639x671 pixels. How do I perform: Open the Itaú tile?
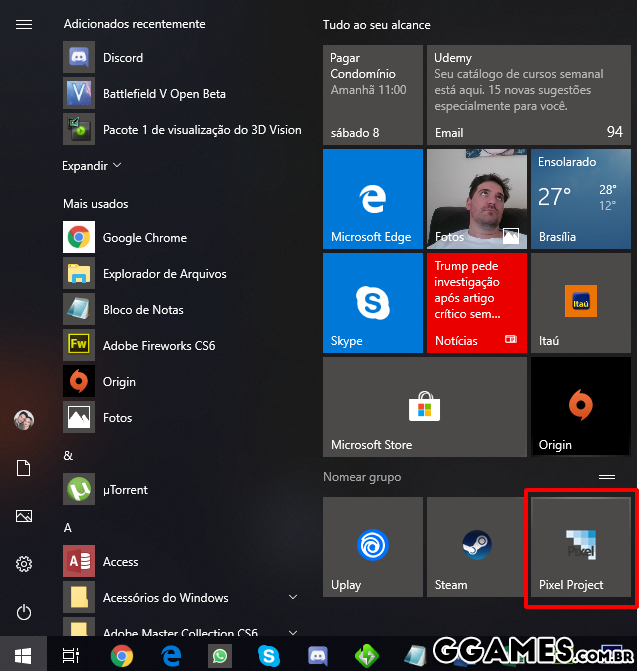pyautogui.click(x=581, y=303)
